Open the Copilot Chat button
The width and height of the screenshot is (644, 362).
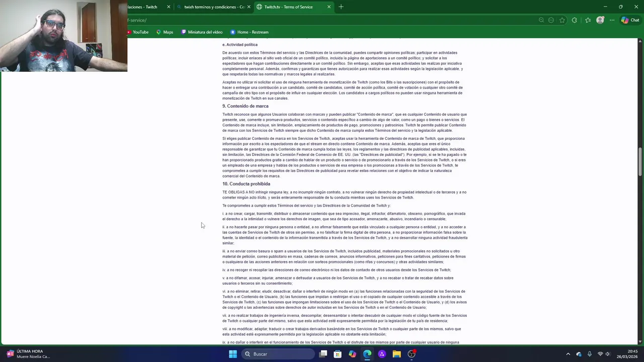630,20
